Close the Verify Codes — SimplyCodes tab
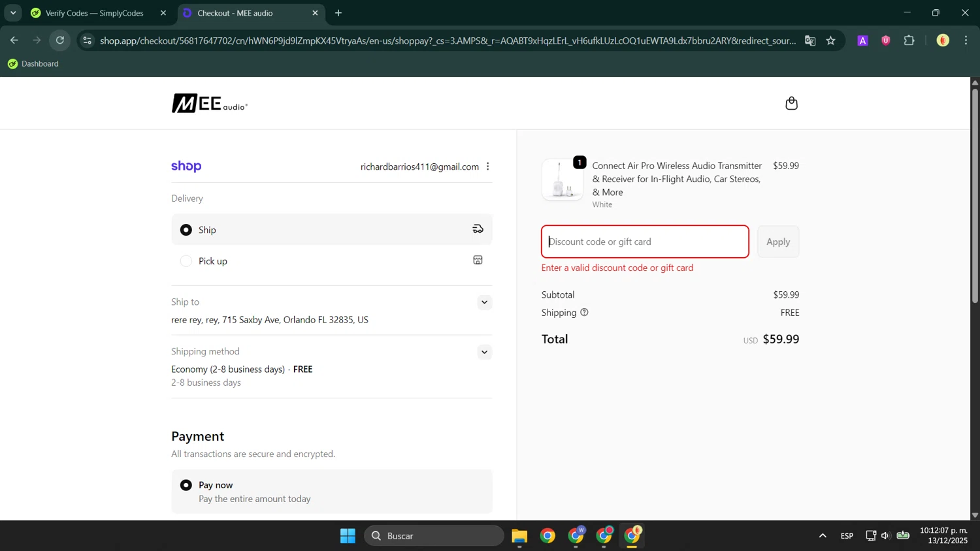Image resolution: width=980 pixels, height=551 pixels. coord(163,13)
